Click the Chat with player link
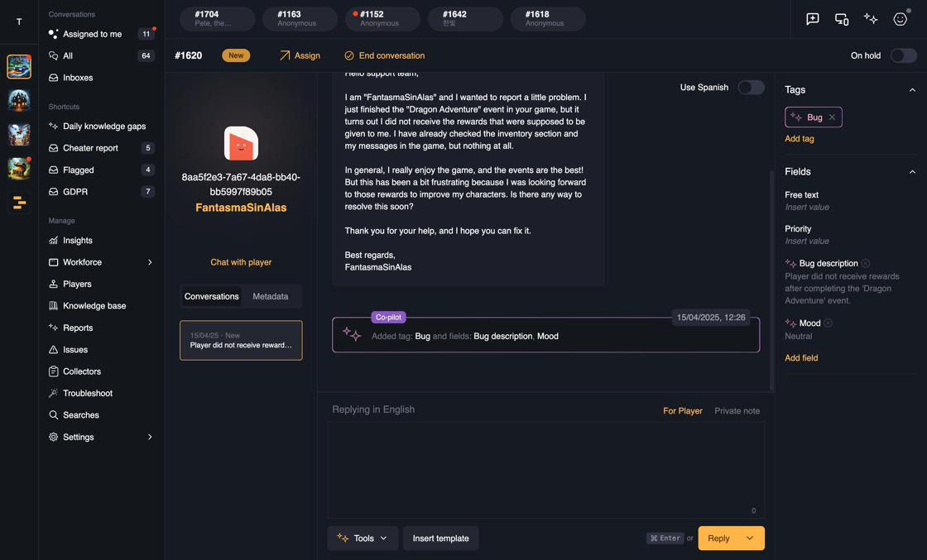This screenshot has height=560, width=927. [x=241, y=262]
